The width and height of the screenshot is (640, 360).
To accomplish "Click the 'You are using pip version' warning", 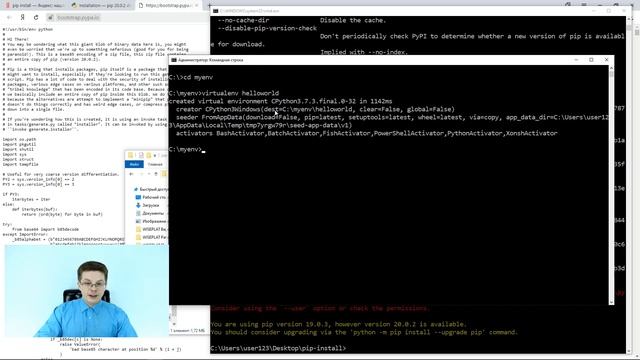I will [x=338, y=324].
